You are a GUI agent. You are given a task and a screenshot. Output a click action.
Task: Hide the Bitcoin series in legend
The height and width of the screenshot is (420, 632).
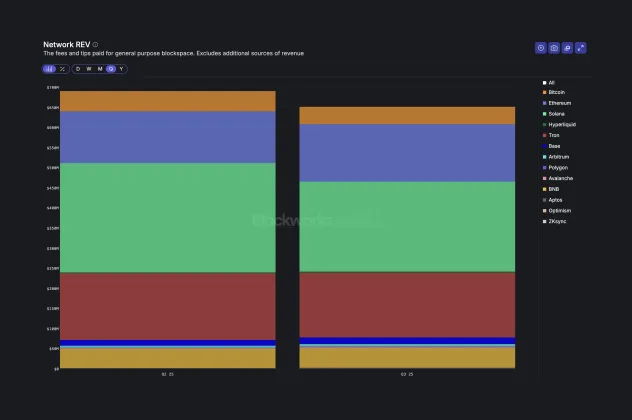click(556, 92)
